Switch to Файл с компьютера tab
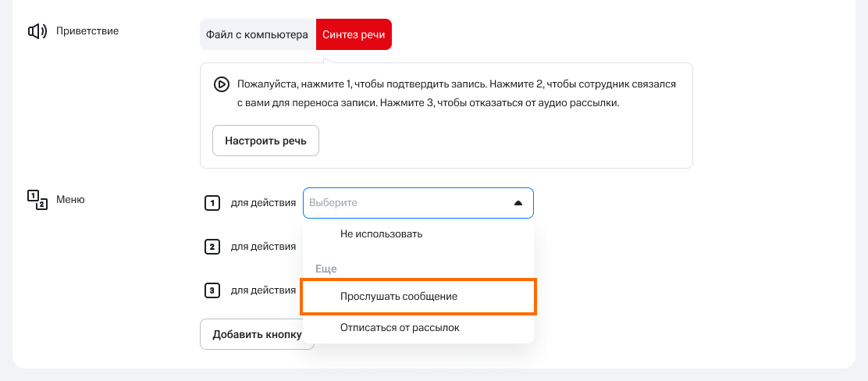 [258, 35]
